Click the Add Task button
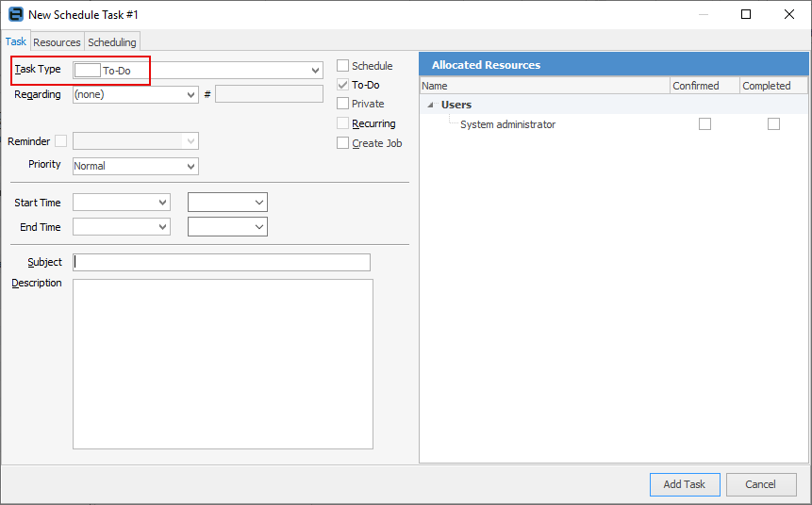This screenshot has height=505, width=812. coord(685,485)
